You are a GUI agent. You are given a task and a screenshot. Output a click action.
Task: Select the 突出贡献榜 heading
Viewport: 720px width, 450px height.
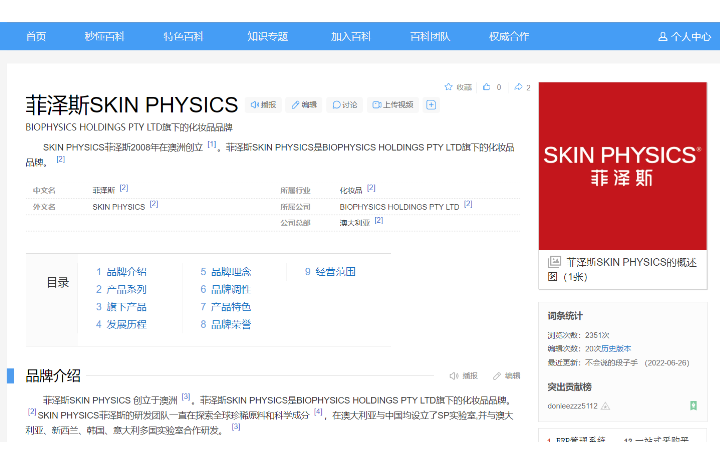pyautogui.click(x=569, y=387)
